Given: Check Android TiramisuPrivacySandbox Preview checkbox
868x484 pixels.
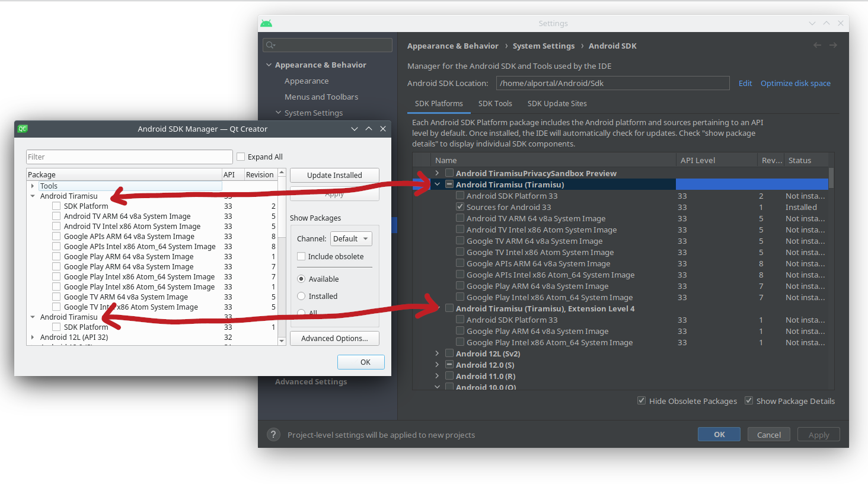Looking at the screenshot, I should pyautogui.click(x=449, y=173).
